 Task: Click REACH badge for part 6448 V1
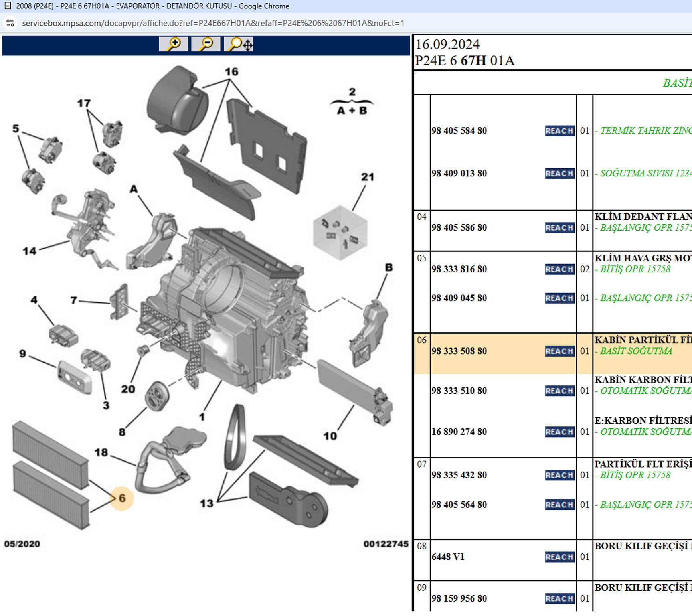pos(559,557)
